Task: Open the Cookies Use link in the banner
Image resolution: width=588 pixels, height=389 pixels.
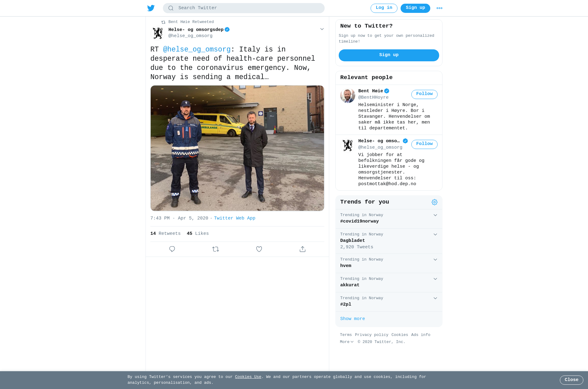Action: 248,377
